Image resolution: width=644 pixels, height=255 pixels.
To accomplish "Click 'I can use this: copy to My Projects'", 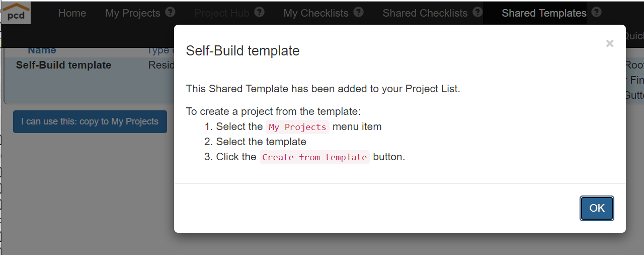I will coord(90,121).
